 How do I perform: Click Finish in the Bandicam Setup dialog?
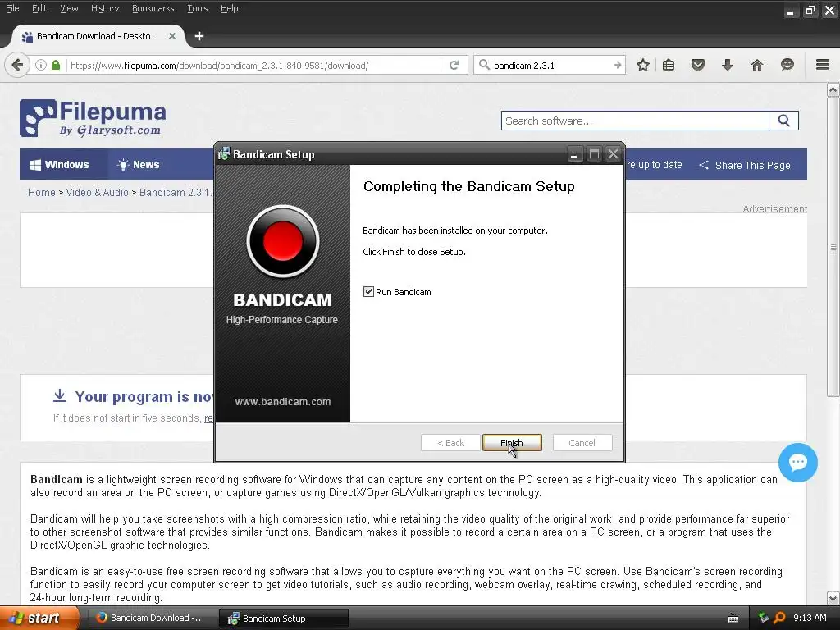[512, 442]
